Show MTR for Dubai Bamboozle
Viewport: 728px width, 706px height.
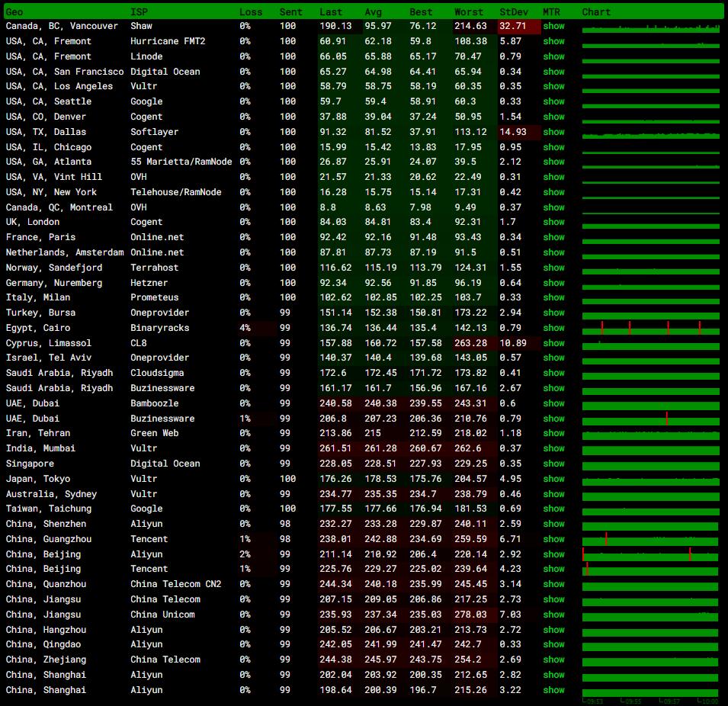pyautogui.click(x=554, y=403)
